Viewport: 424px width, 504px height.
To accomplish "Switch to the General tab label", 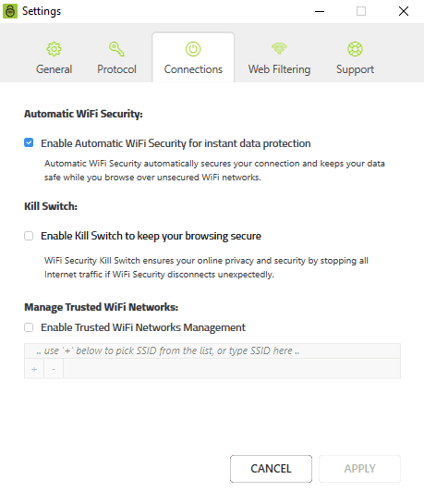I will pyautogui.click(x=54, y=69).
